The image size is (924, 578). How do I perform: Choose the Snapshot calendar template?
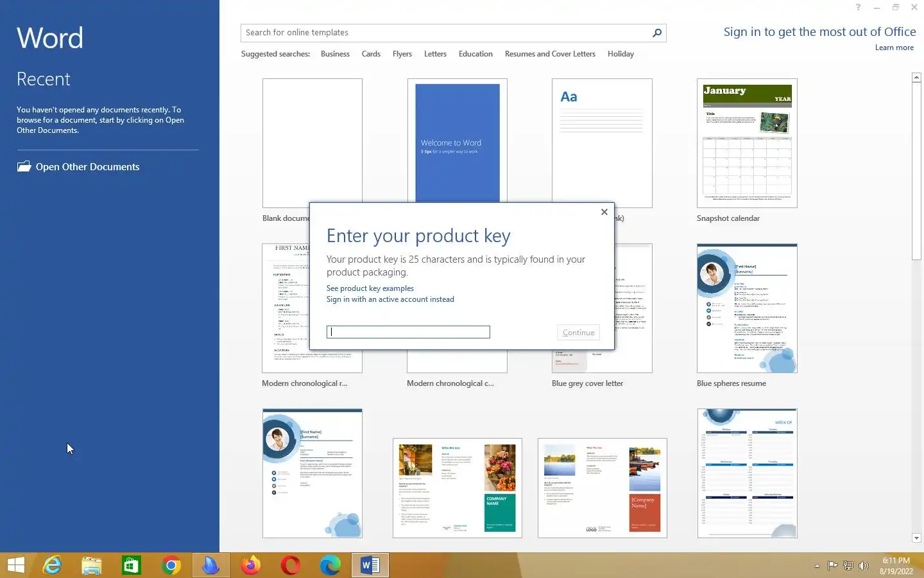click(x=747, y=143)
